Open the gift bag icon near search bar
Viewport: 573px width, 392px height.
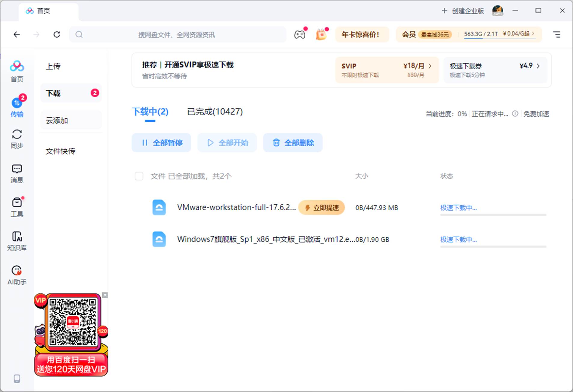click(321, 34)
